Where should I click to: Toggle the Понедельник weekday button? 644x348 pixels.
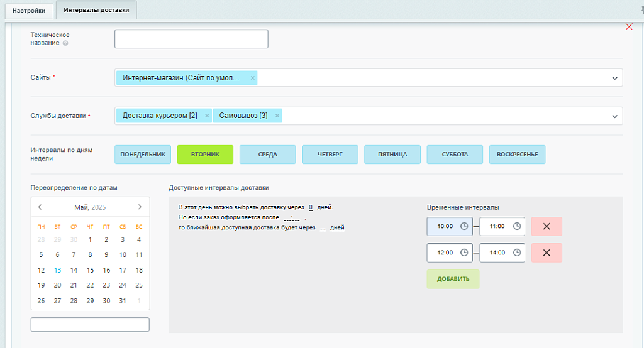(143, 155)
